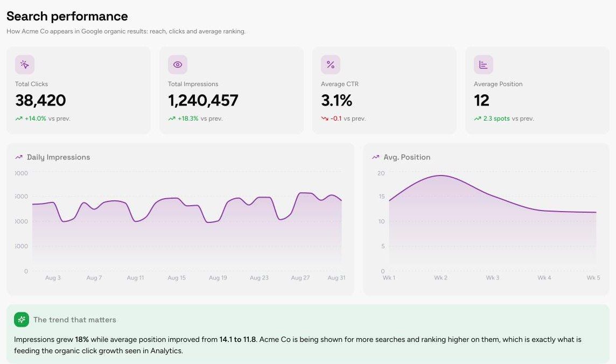
Task: Click the 15 tick on Avg. Position axis
Action: point(381,197)
